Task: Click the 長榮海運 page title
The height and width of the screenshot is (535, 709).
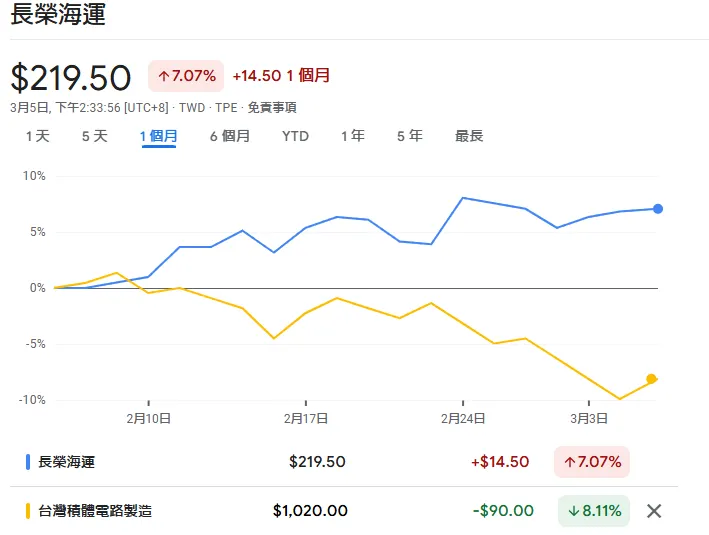Action: tap(58, 14)
